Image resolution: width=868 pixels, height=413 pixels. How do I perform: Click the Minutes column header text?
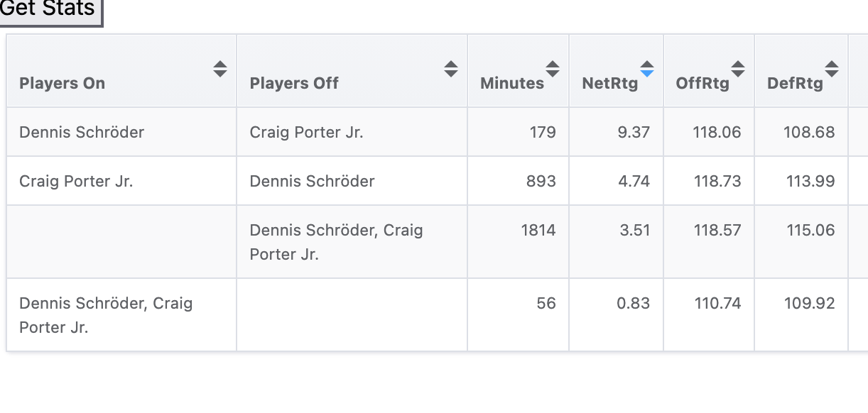tap(511, 83)
